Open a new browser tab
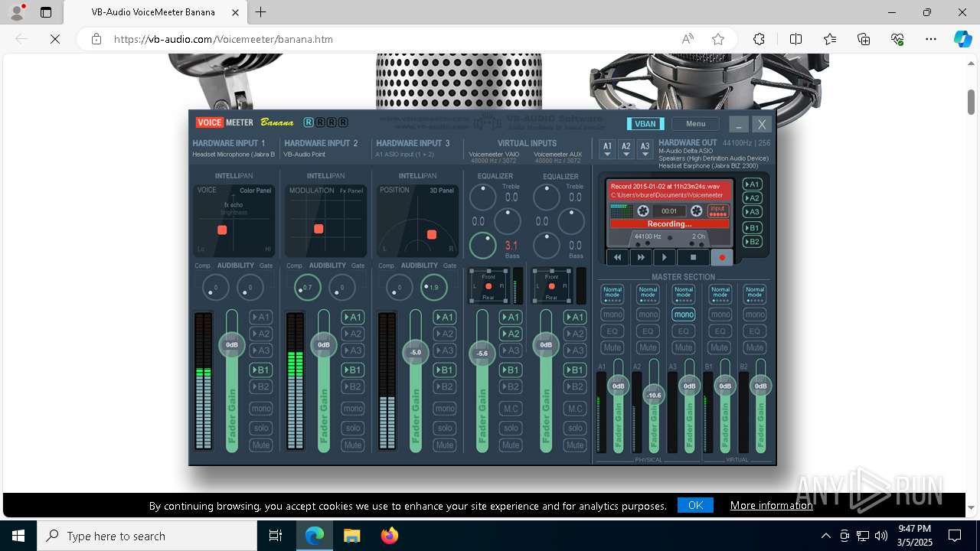The height and width of the screenshot is (551, 980). pos(261,12)
